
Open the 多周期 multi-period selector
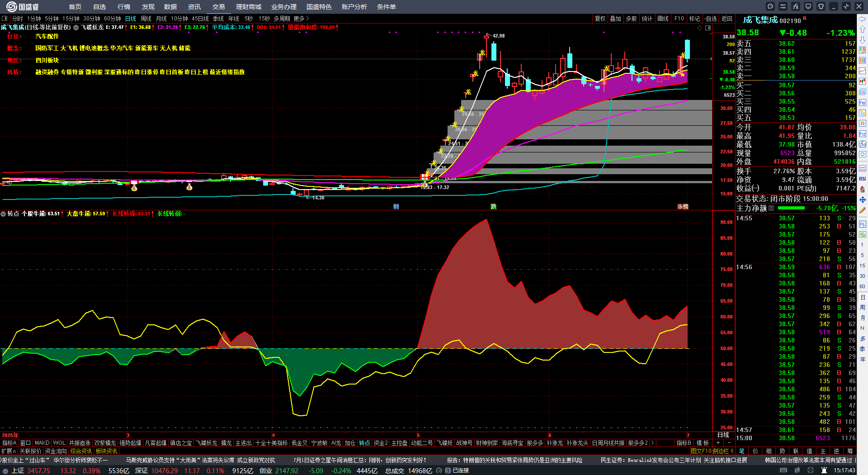[282, 19]
